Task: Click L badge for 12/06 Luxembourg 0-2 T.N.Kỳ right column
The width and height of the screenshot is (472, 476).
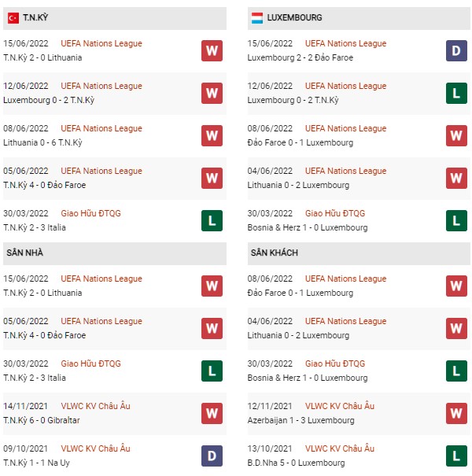Action: pyautogui.click(x=456, y=93)
